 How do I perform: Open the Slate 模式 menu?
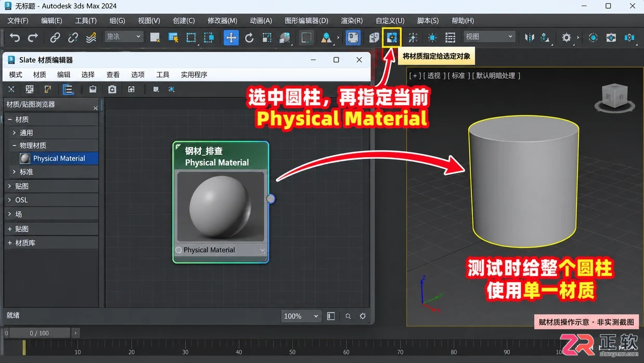click(x=16, y=74)
